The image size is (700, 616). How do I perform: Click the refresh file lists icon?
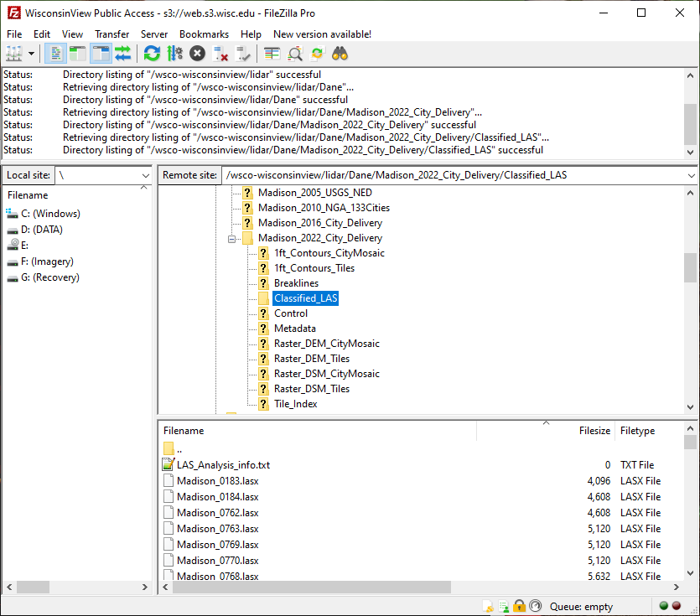click(152, 54)
